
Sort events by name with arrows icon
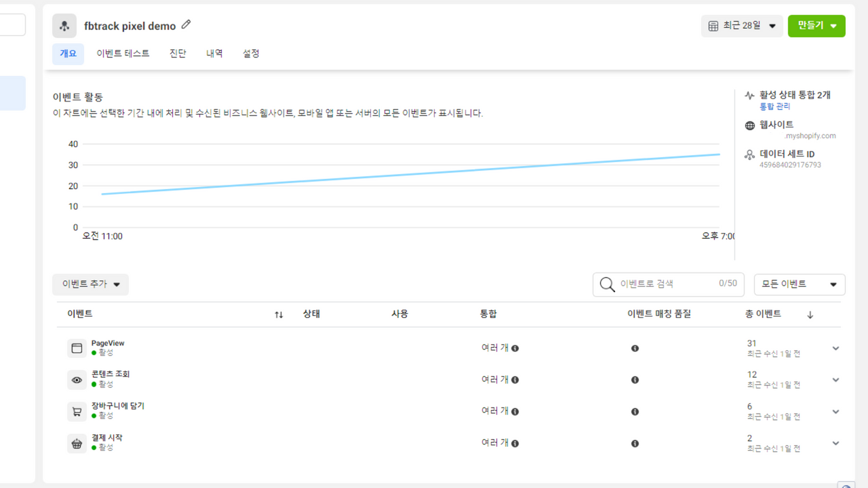coord(279,314)
